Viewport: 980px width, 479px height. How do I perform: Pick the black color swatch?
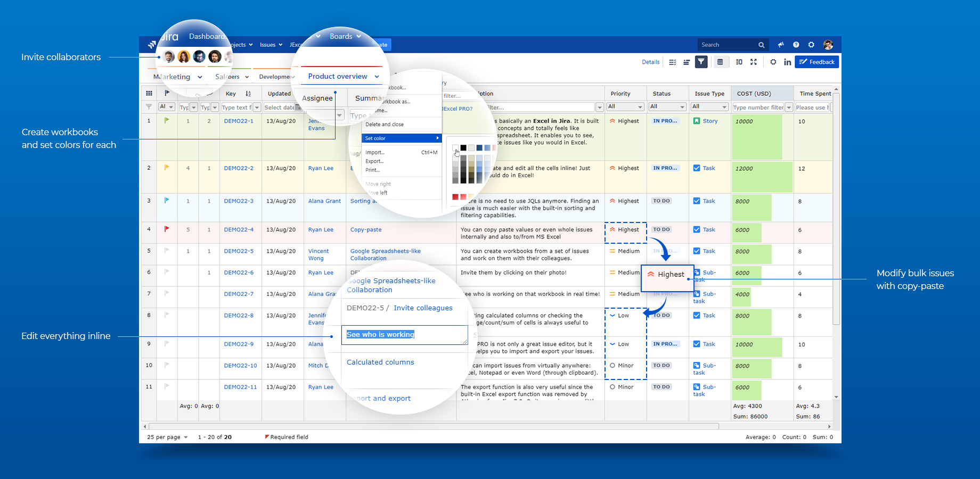click(463, 147)
